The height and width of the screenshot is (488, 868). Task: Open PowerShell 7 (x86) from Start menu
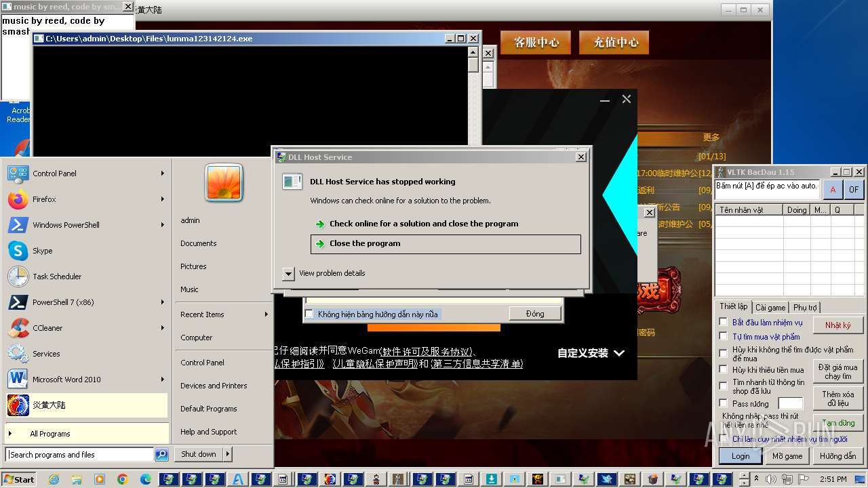[x=87, y=302]
